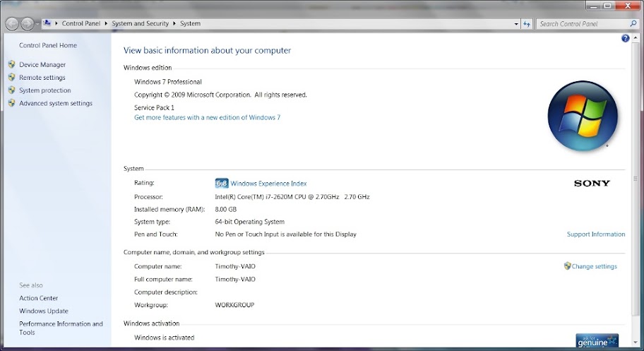
Task: Open Remote settings link
Action: pyautogui.click(x=42, y=77)
